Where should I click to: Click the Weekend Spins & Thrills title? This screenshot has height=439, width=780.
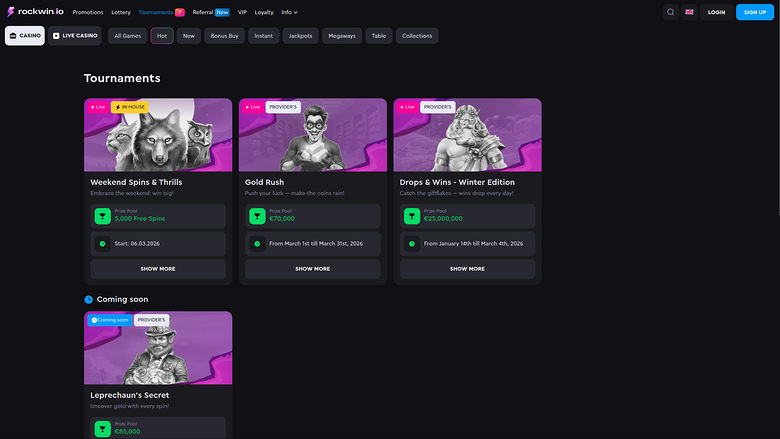pos(136,182)
